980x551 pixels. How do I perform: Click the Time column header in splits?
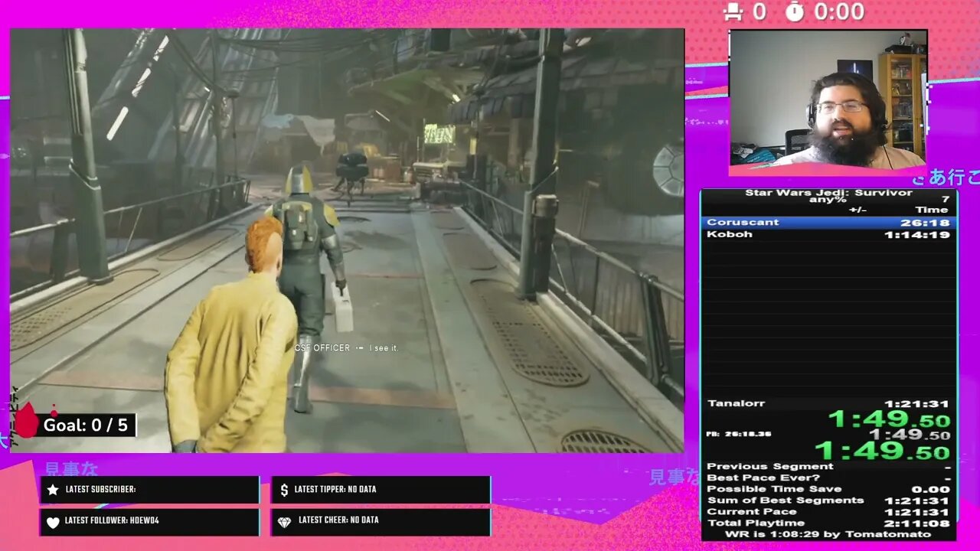pyautogui.click(x=932, y=210)
